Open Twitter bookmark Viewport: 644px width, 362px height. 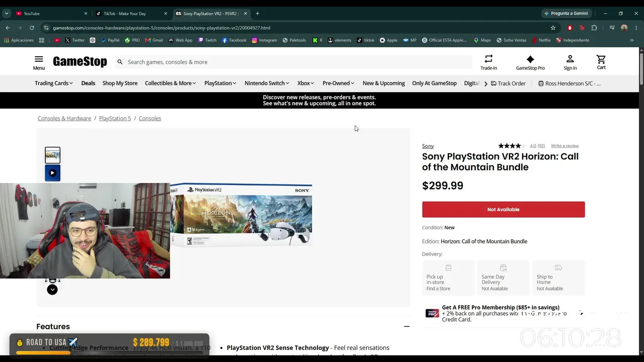[74, 40]
